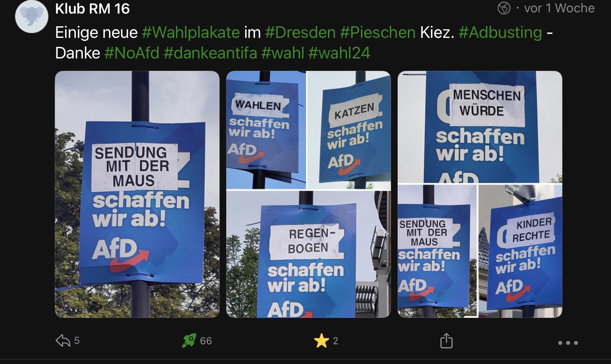
Task: Tap the 'vor 1 Woche' timestamp
Action: tap(559, 8)
